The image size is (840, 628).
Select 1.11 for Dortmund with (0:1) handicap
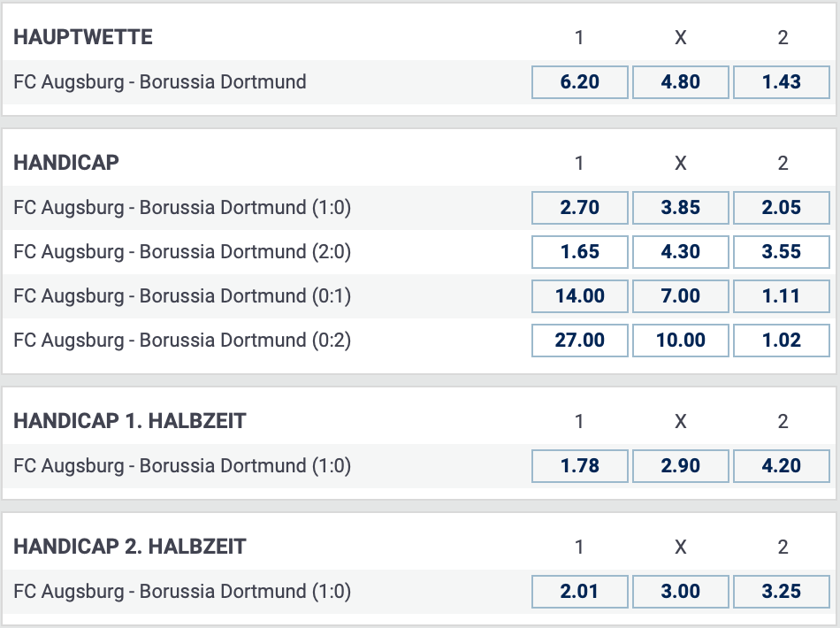coord(781,296)
